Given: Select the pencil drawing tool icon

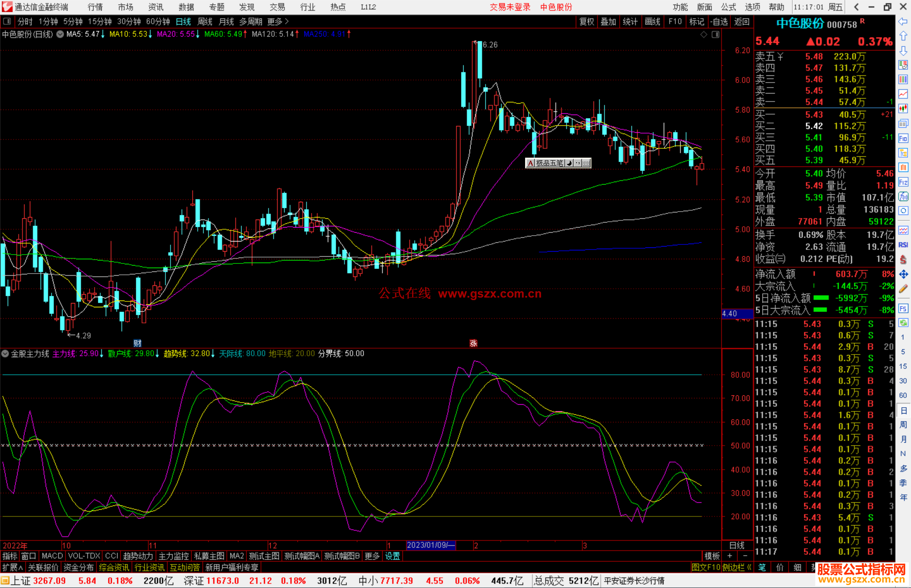Looking at the screenshot, I should (903, 289).
